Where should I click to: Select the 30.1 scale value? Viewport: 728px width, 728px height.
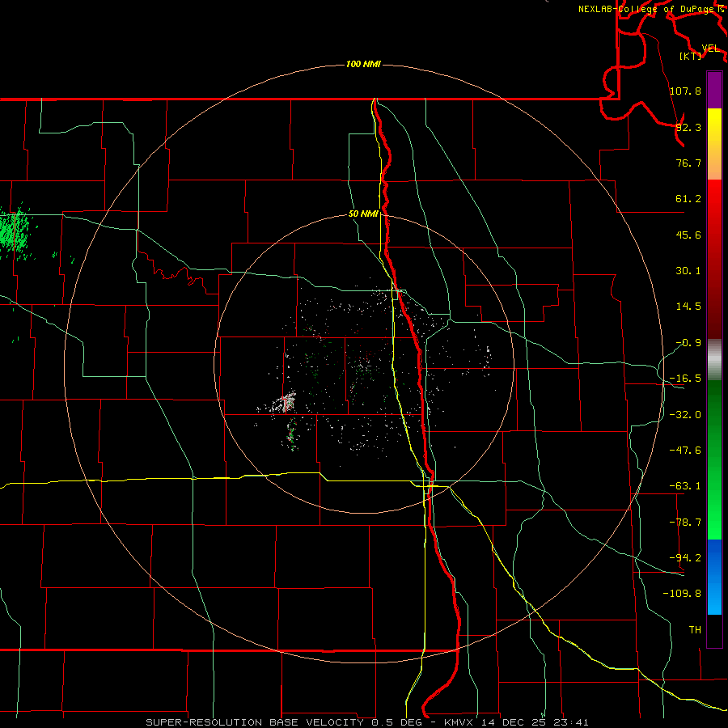pos(688,271)
